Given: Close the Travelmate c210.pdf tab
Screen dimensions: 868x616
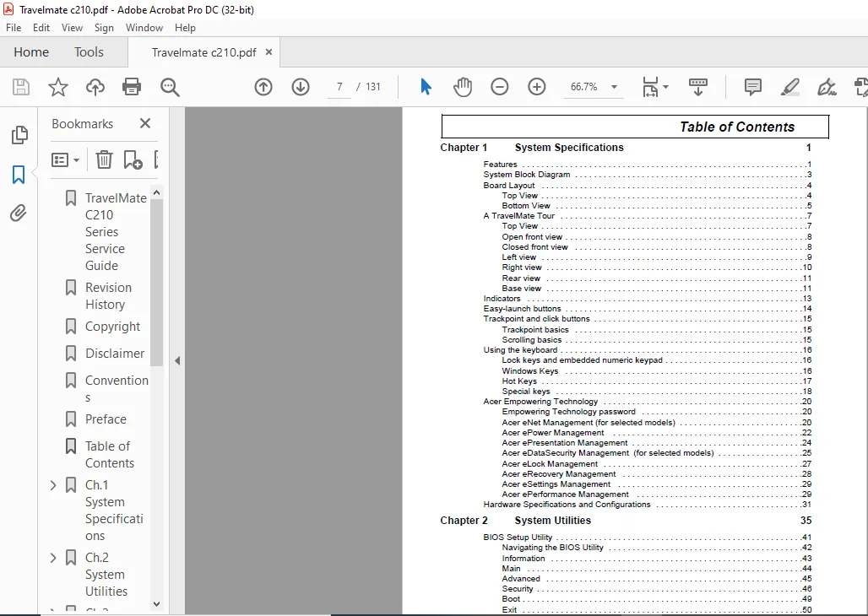Looking at the screenshot, I should click(269, 52).
